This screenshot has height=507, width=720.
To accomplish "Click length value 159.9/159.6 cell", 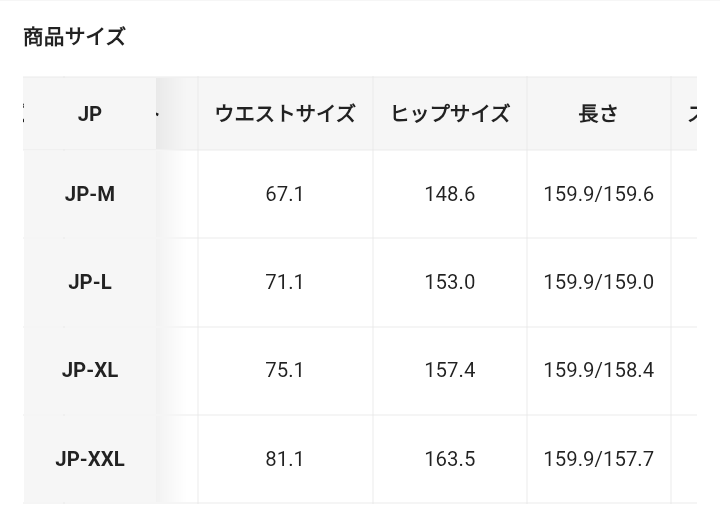I will tap(599, 194).
